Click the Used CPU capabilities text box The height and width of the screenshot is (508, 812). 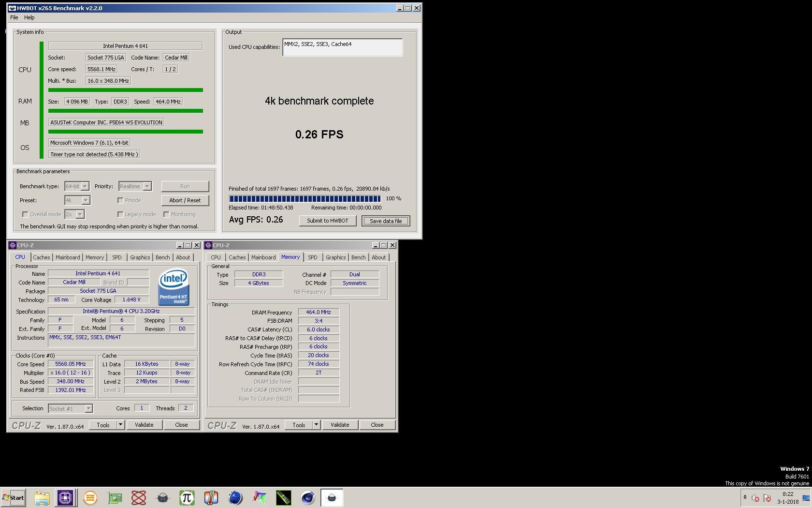pyautogui.click(x=342, y=47)
